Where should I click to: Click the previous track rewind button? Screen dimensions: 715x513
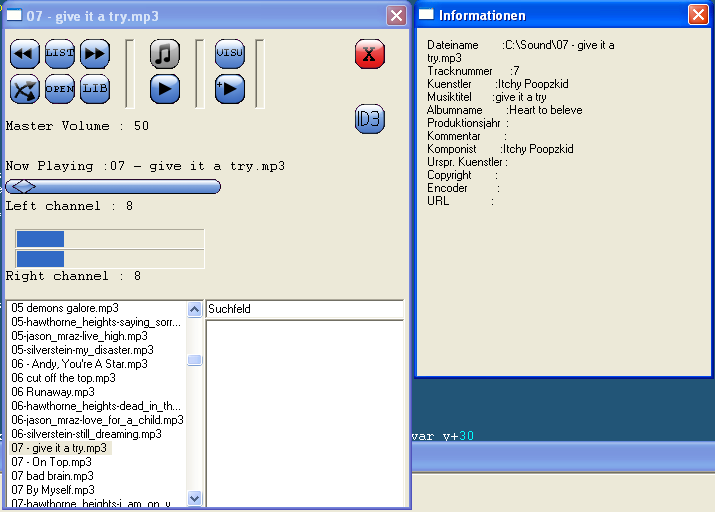click(25, 54)
